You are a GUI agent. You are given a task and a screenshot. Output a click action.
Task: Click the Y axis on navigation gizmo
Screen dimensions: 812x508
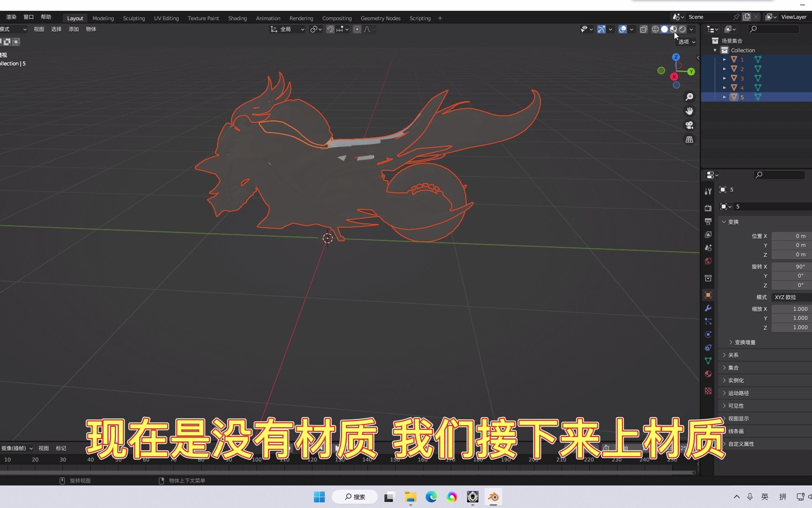[x=691, y=71]
